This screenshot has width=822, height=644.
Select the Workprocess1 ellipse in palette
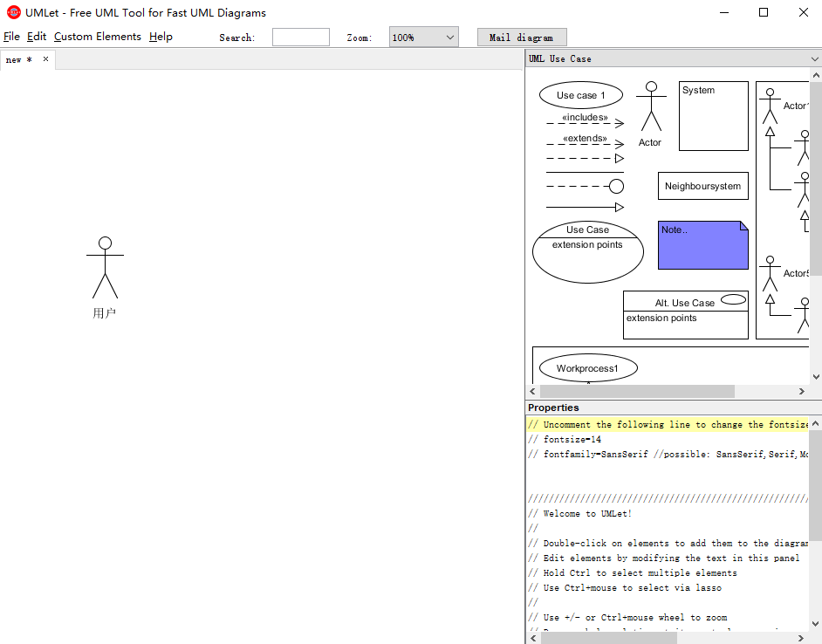588,368
